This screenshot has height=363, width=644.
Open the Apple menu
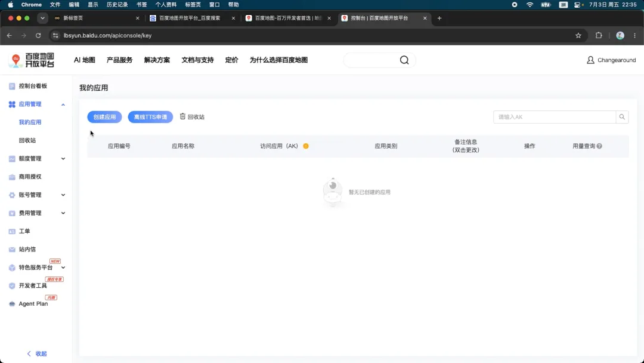[x=10, y=5]
